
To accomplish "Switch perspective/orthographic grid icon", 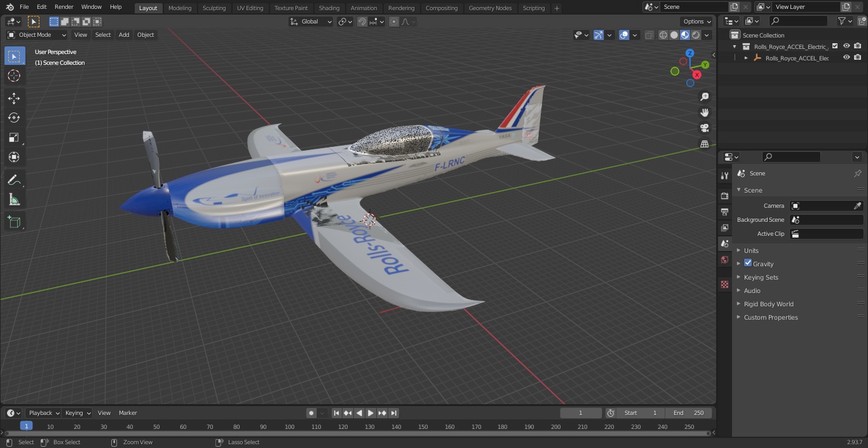I will click(x=705, y=144).
